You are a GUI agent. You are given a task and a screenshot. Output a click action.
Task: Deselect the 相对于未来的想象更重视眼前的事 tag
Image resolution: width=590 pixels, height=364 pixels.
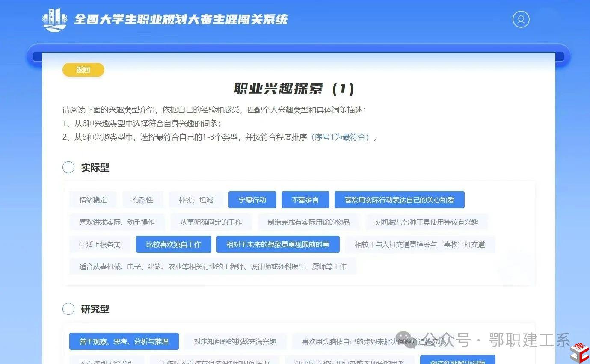(278, 244)
